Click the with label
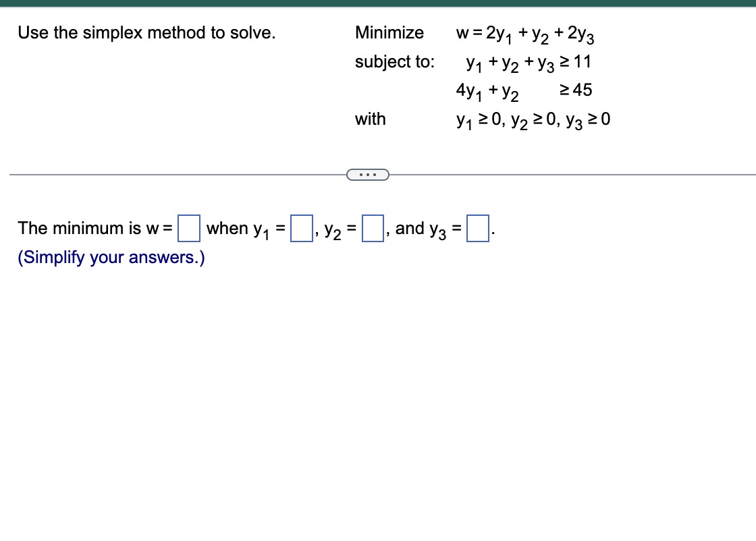 click(x=370, y=119)
